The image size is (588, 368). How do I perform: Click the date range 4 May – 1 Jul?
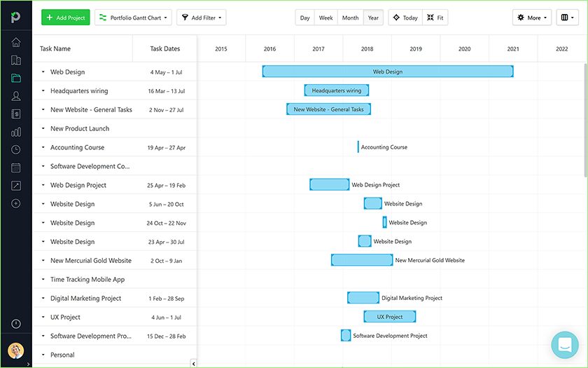[x=166, y=72]
